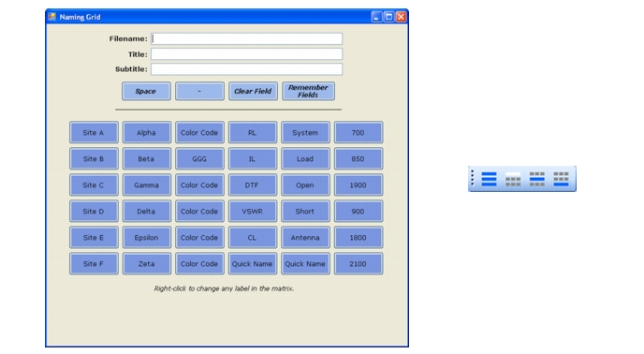Click toolbar icon with three blue bars
Image resolution: width=644 pixels, height=354 pixels.
[489, 179]
